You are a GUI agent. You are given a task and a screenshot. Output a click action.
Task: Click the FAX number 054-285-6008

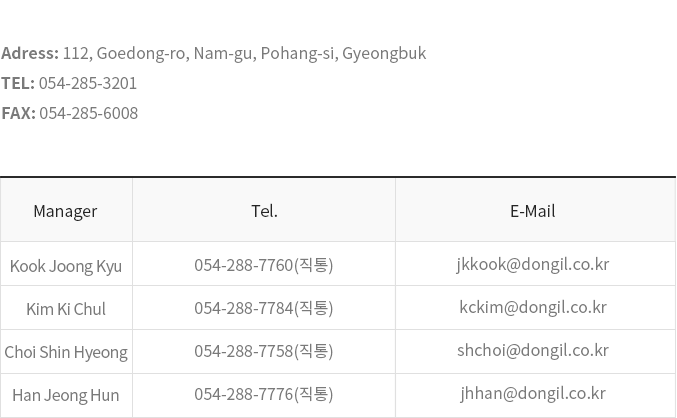click(x=89, y=113)
